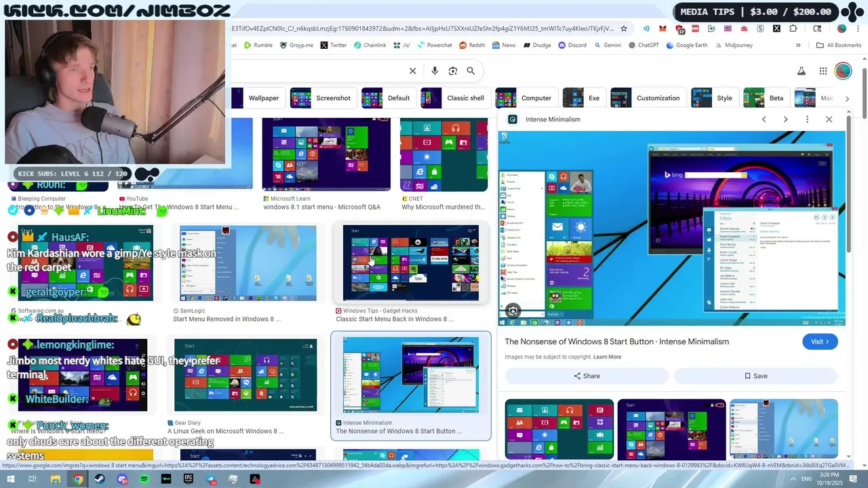The width and height of the screenshot is (868, 488).
Task: Filter images by Style chip
Action: (x=714, y=98)
